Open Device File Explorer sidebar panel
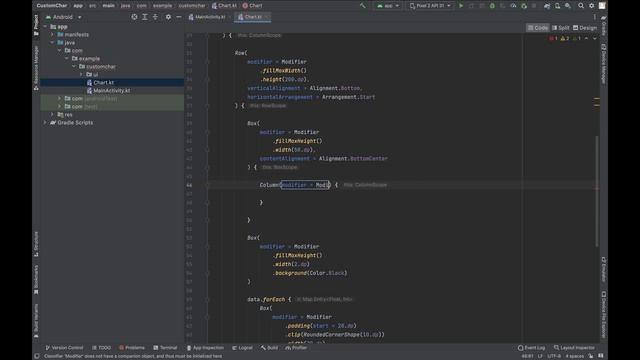Viewport: 640px width, 360px height. pos(604,314)
